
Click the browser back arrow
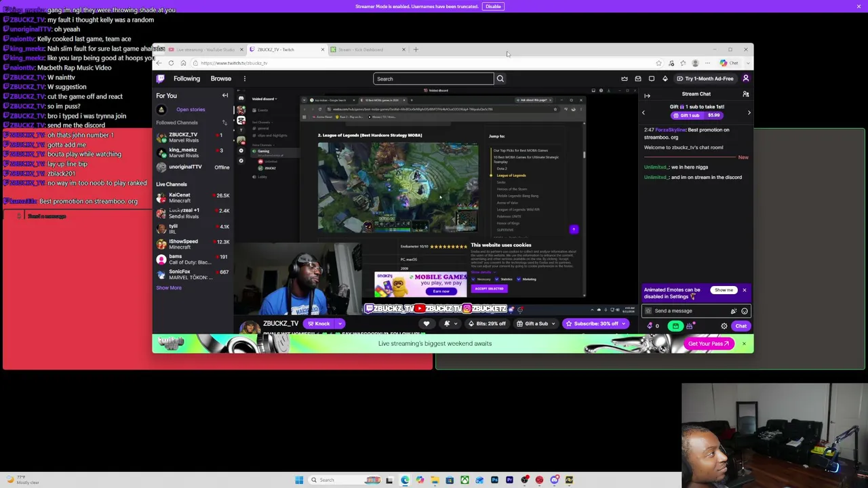coord(159,63)
